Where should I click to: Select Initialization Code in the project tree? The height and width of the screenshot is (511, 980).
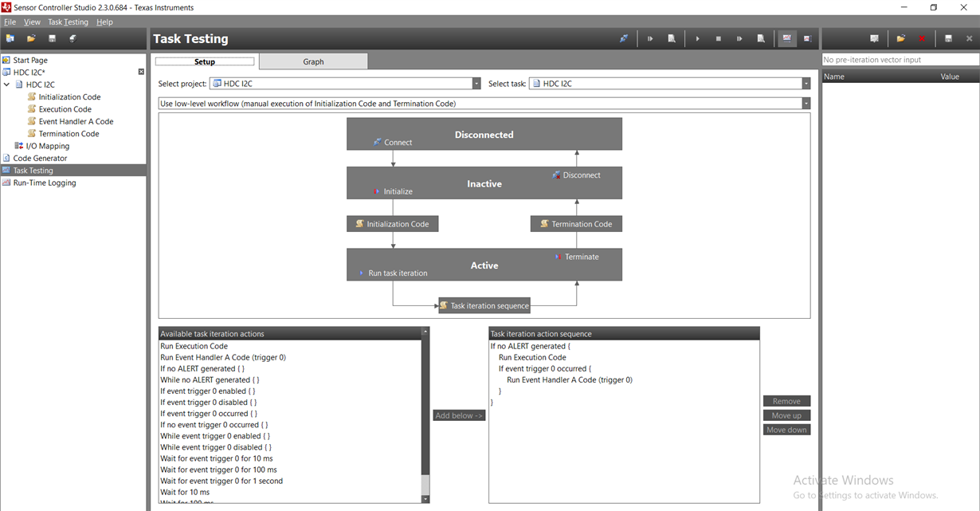click(70, 97)
